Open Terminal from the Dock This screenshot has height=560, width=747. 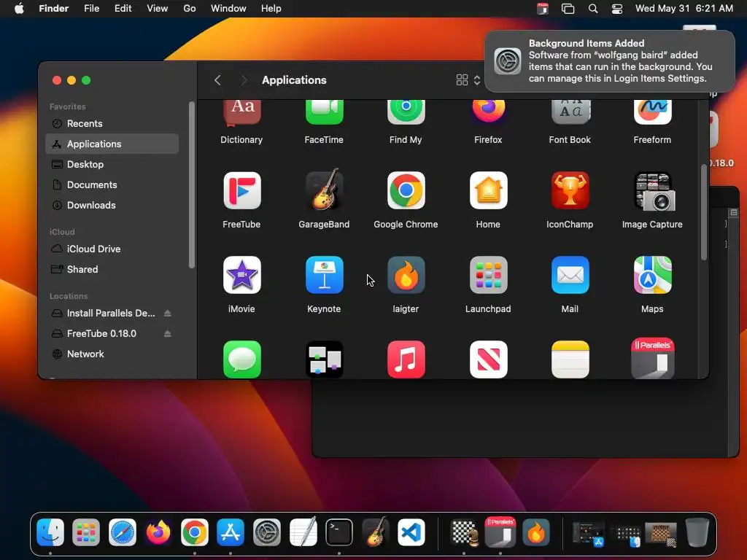[339, 532]
